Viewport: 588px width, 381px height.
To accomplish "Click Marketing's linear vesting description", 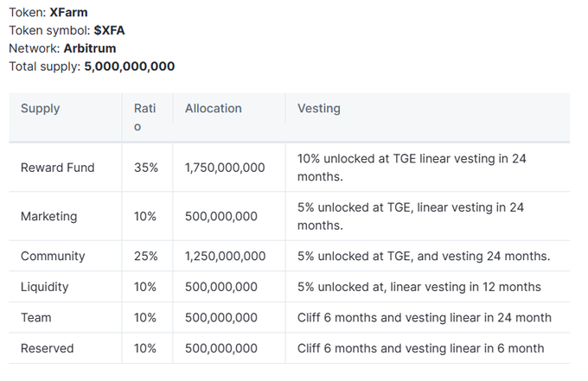I will click(x=411, y=216).
